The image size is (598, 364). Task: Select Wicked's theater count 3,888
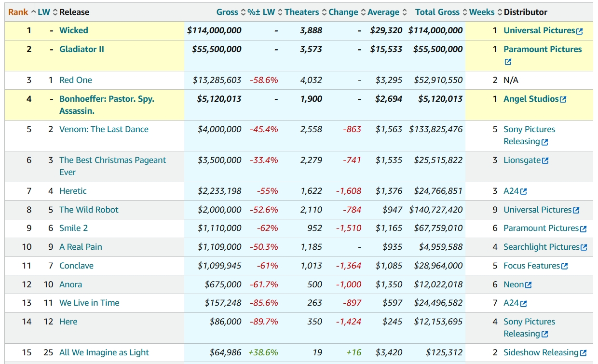pos(311,30)
